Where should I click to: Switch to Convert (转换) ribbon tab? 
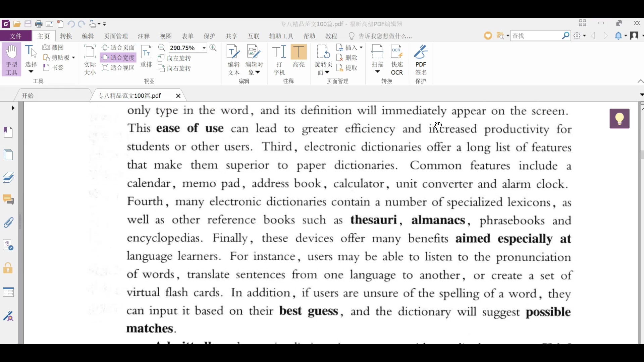[x=66, y=36]
